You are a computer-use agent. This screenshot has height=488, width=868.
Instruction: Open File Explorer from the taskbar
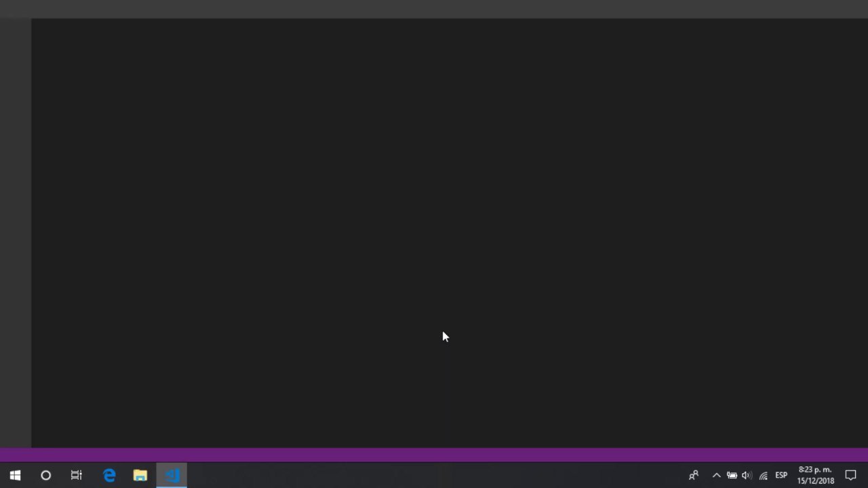tap(140, 476)
